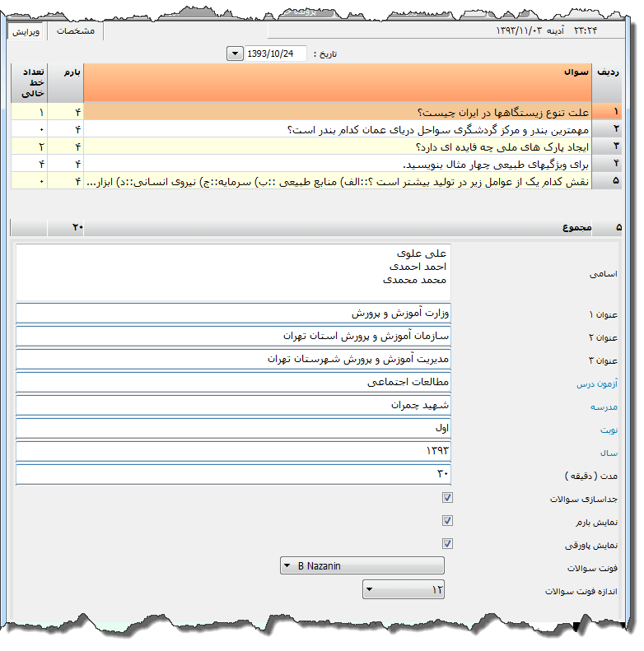Edit عنوان ۳ field مدیریت آموزش و پرورش شهرستان

[x=233, y=359]
